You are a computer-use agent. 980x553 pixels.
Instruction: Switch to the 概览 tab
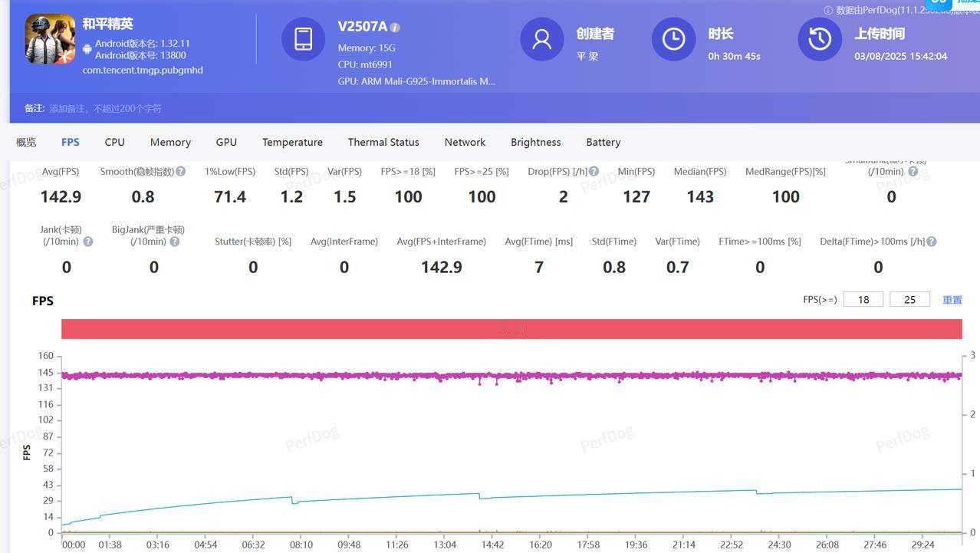coord(26,142)
